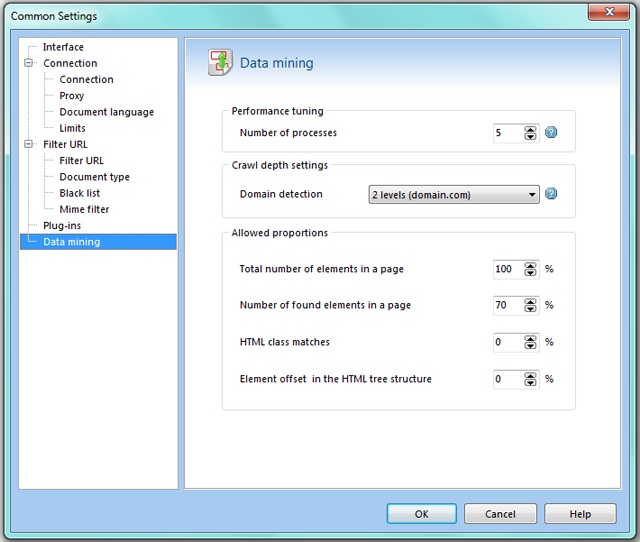Open Limits settings page
The height and width of the screenshot is (542, 640).
click(x=73, y=128)
